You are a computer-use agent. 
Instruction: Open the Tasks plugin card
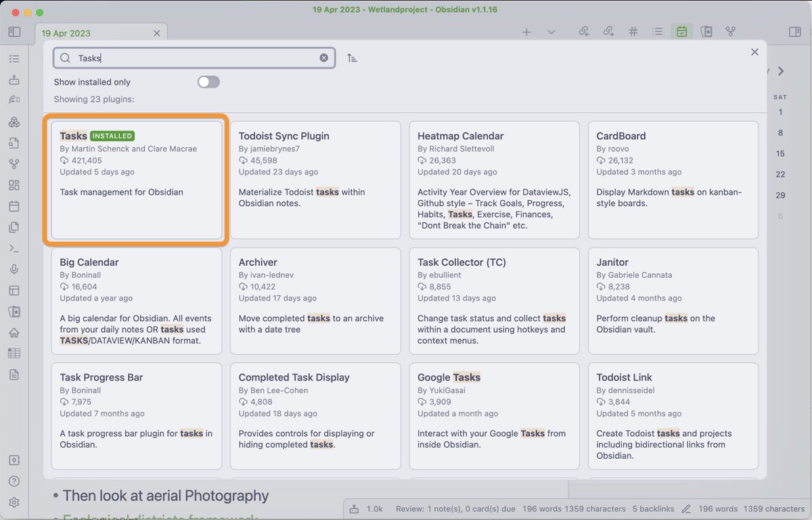(137, 180)
